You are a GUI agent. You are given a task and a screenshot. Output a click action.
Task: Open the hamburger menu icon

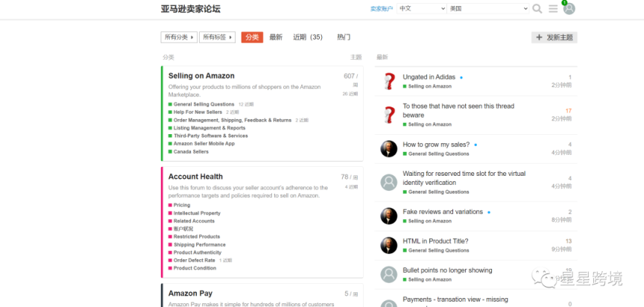[x=553, y=9]
